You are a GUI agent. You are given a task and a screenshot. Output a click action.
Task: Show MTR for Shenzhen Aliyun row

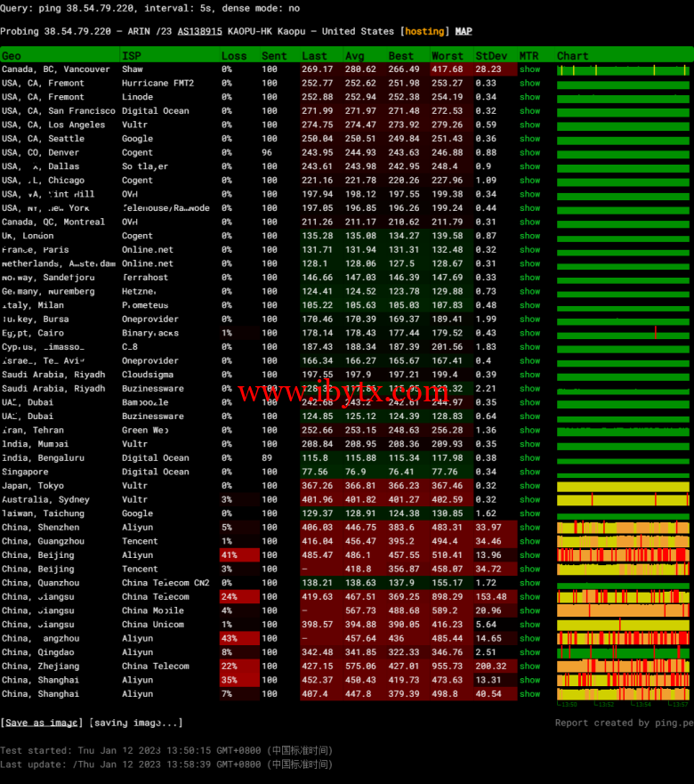point(530,528)
